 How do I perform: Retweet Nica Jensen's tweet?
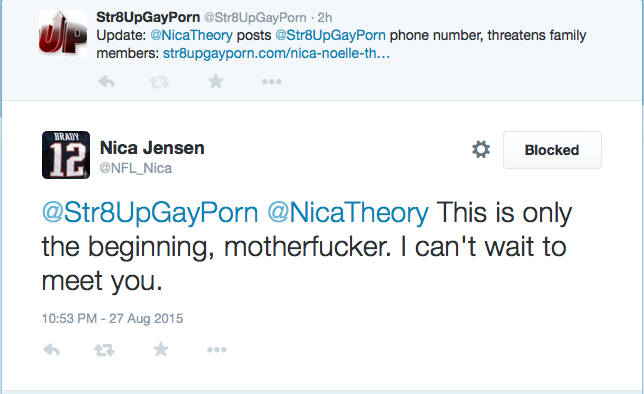click(x=104, y=350)
